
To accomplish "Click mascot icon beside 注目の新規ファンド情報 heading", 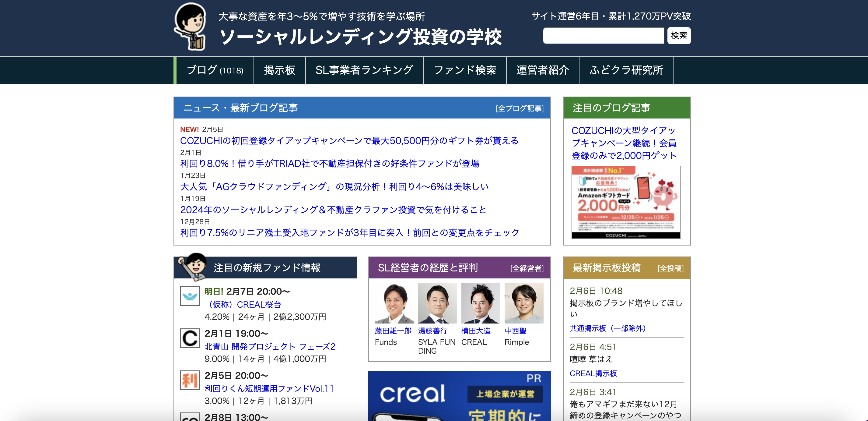I will click(x=193, y=267).
